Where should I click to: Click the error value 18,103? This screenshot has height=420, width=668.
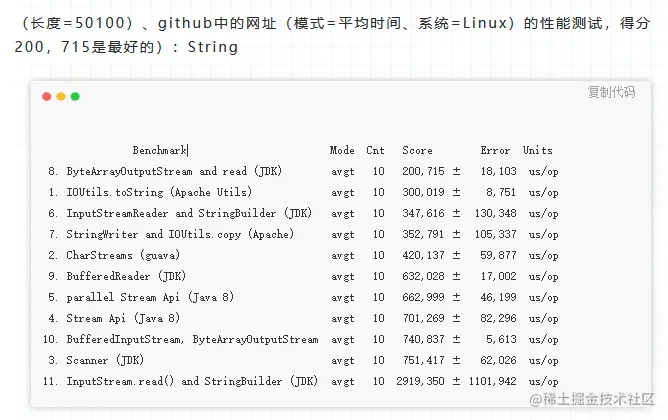pyautogui.click(x=498, y=171)
